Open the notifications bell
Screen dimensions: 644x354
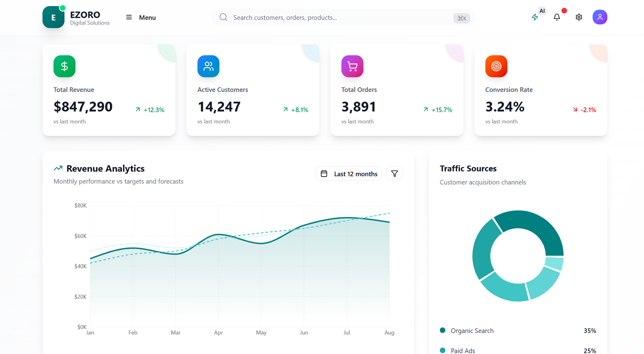pyautogui.click(x=557, y=17)
